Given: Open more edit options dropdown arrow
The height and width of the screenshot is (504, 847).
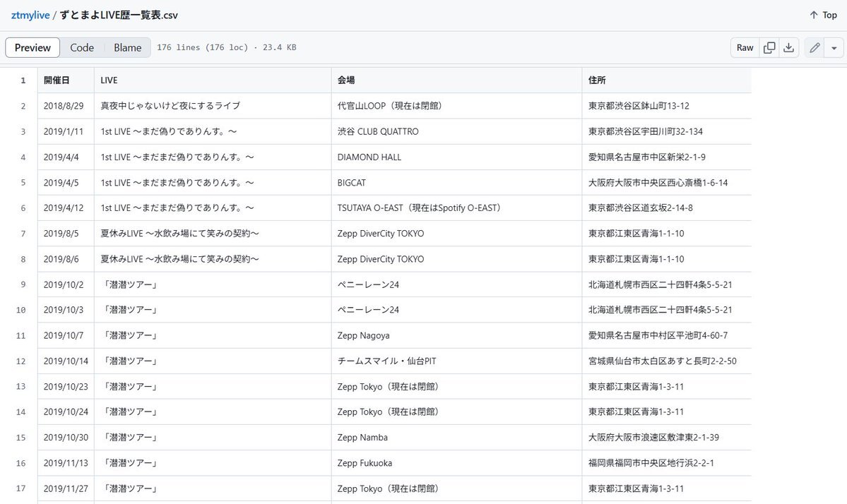Looking at the screenshot, I should tap(834, 47).
